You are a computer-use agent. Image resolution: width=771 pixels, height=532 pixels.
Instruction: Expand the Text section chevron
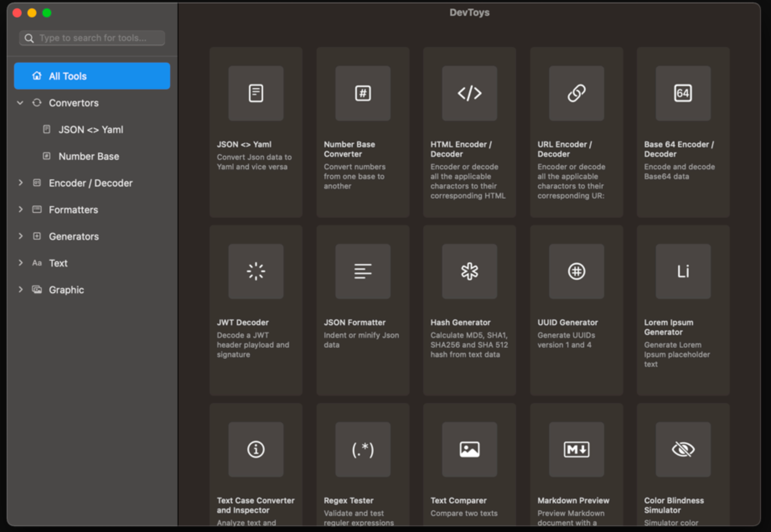click(x=21, y=263)
